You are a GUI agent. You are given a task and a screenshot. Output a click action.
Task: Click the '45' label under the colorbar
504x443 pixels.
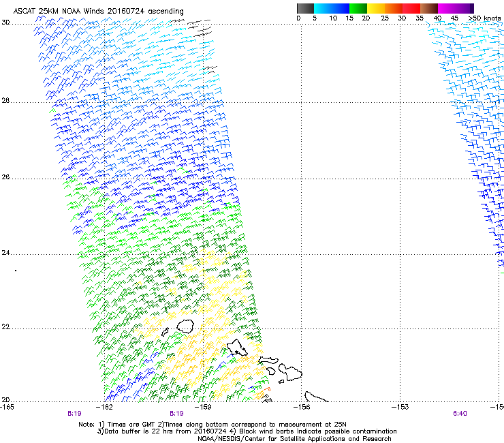(454, 18)
